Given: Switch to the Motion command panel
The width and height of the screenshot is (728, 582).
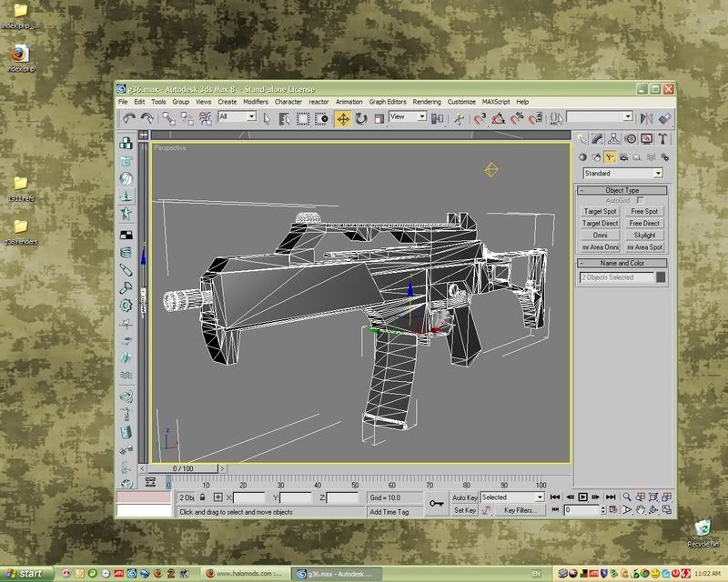Looking at the screenshot, I should 630,139.
